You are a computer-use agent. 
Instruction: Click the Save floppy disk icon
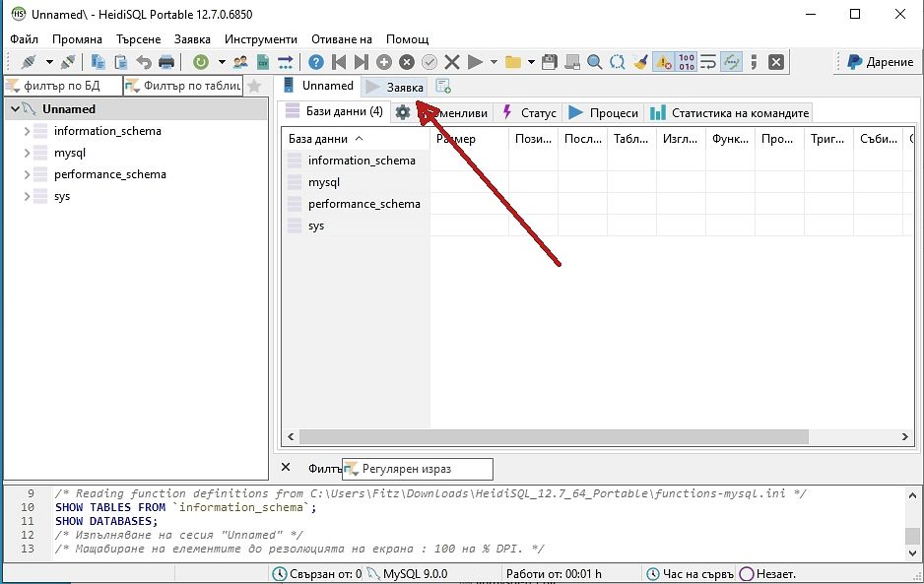pyautogui.click(x=550, y=62)
